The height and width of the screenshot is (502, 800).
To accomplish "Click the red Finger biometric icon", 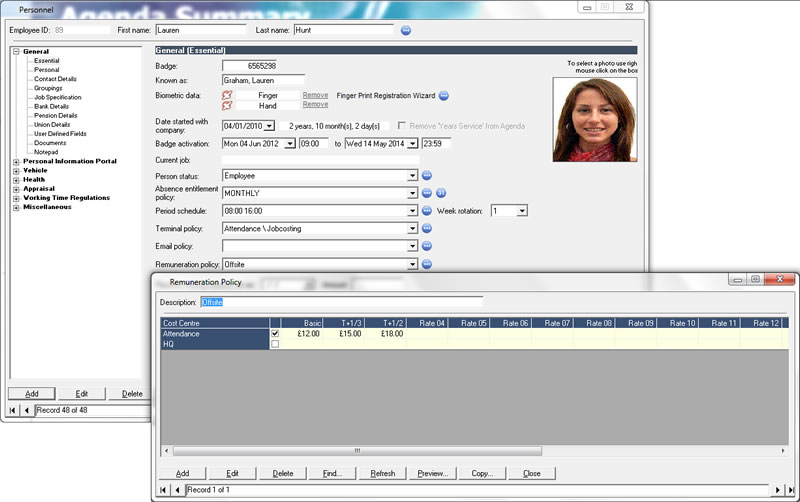I will coord(228,95).
